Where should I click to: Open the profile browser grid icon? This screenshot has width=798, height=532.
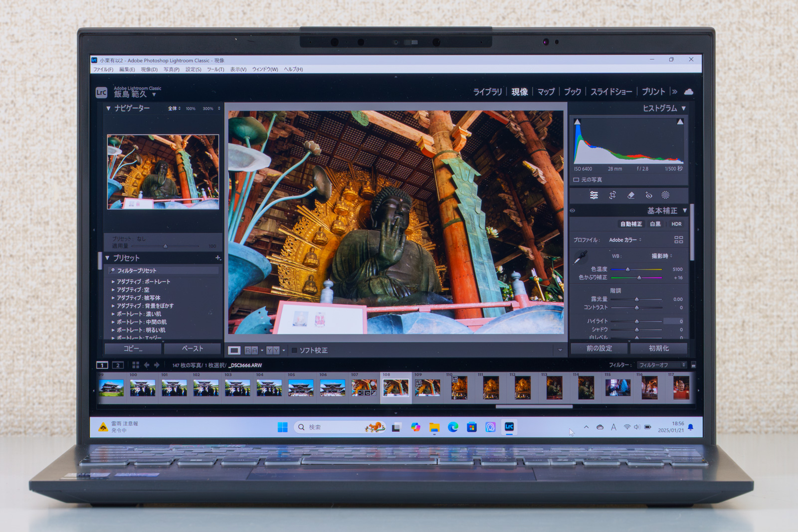678,240
